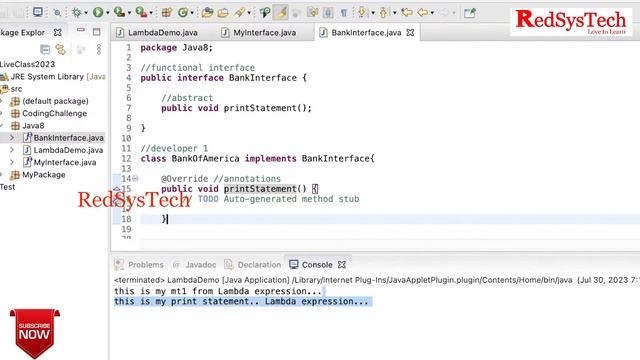Expand BankInterface.java in the tree

click(x=12, y=138)
